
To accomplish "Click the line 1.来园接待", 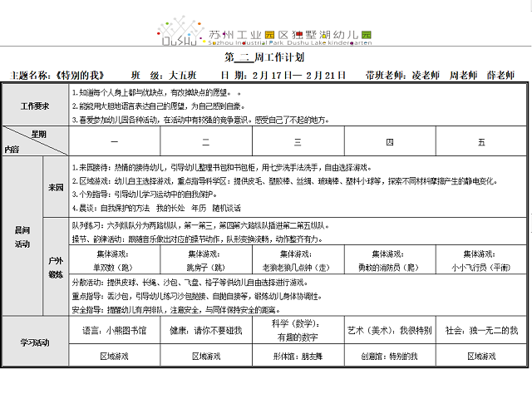I will coord(222,168).
